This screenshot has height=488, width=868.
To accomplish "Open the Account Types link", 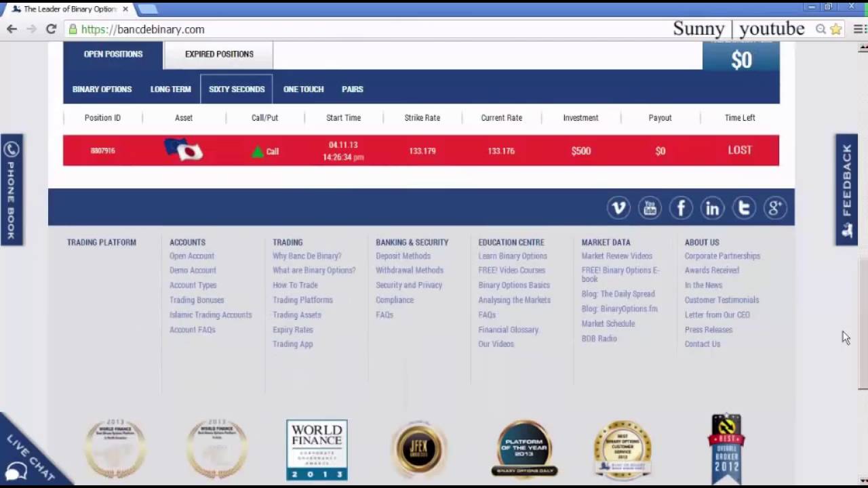I will (193, 285).
